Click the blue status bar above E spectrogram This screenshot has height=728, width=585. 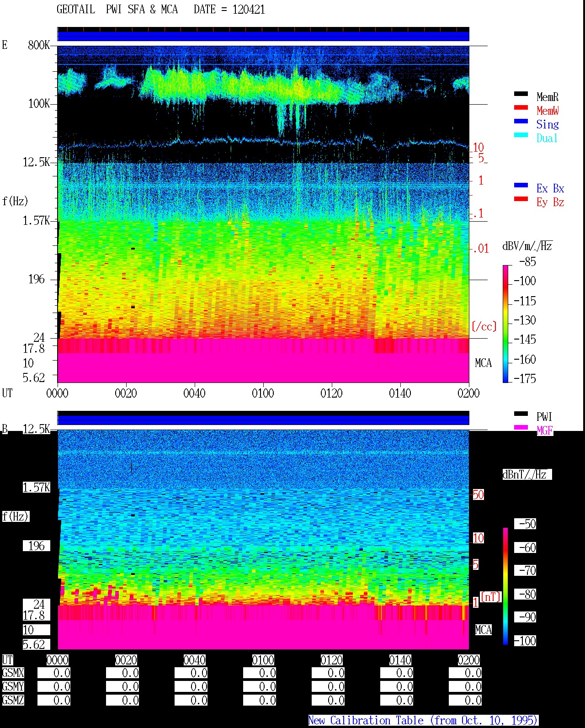pos(263,36)
